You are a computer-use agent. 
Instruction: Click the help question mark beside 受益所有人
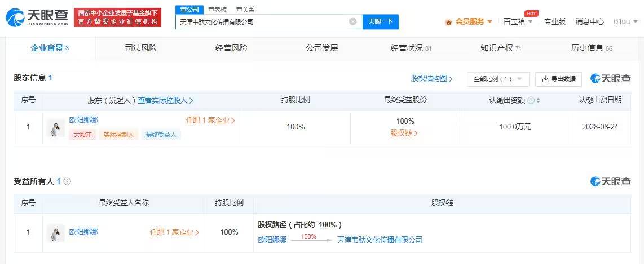(x=68, y=181)
